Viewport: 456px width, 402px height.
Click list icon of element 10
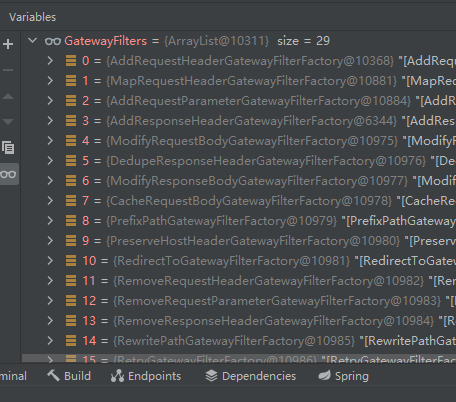[x=71, y=261]
